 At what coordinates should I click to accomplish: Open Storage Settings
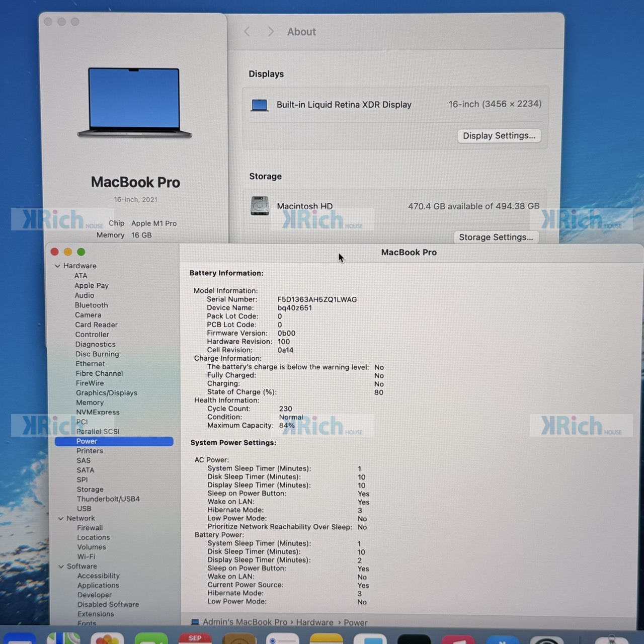pos(496,237)
